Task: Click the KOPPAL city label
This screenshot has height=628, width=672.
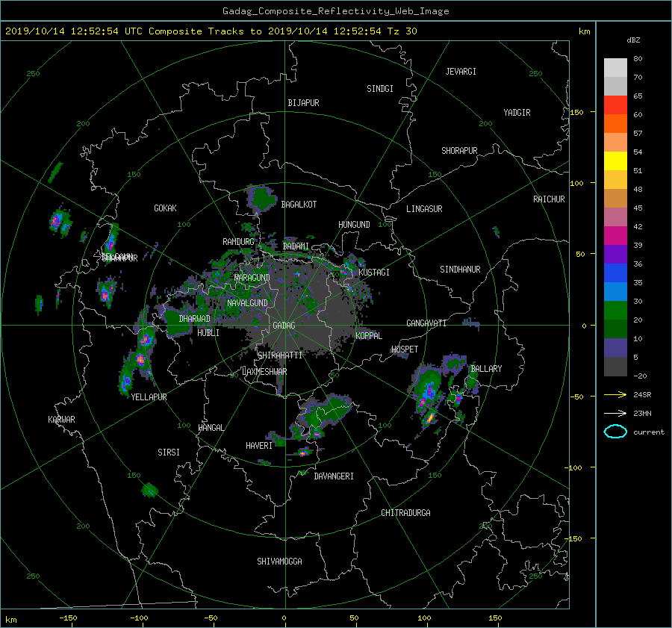Action: 369,335
